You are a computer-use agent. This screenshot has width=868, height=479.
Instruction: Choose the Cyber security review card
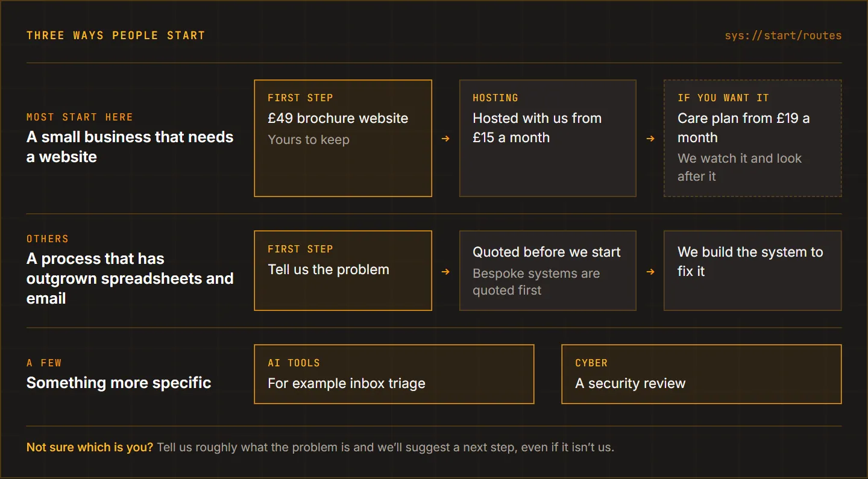[x=702, y=374]
